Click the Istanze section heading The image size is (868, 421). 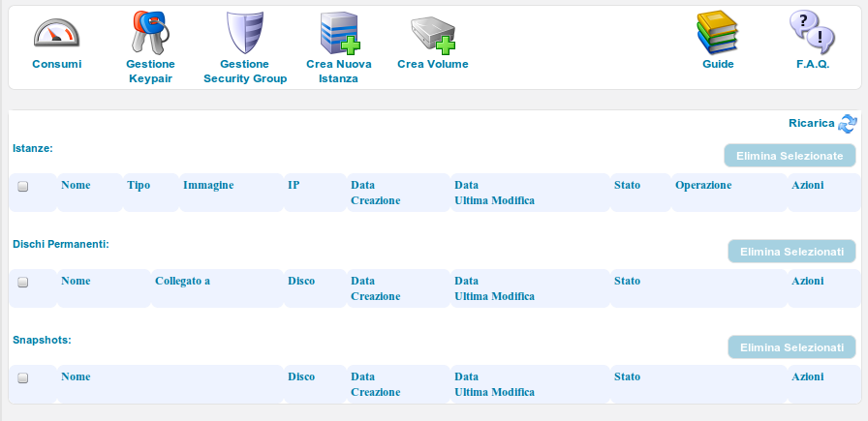(x=33, y=148)
